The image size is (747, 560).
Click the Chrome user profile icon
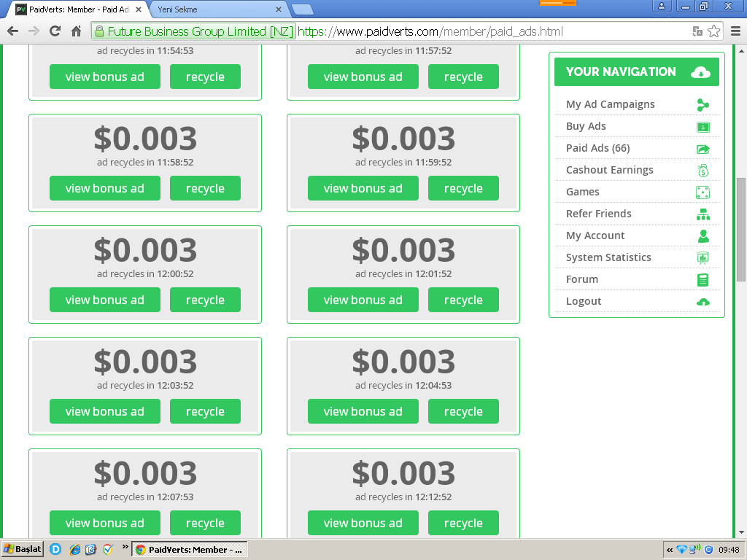coord(662,6)
